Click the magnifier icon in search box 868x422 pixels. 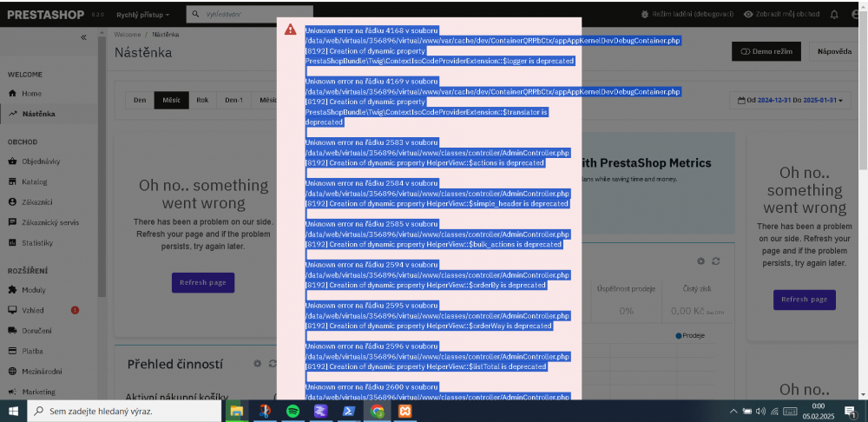[x=194, y=15]
